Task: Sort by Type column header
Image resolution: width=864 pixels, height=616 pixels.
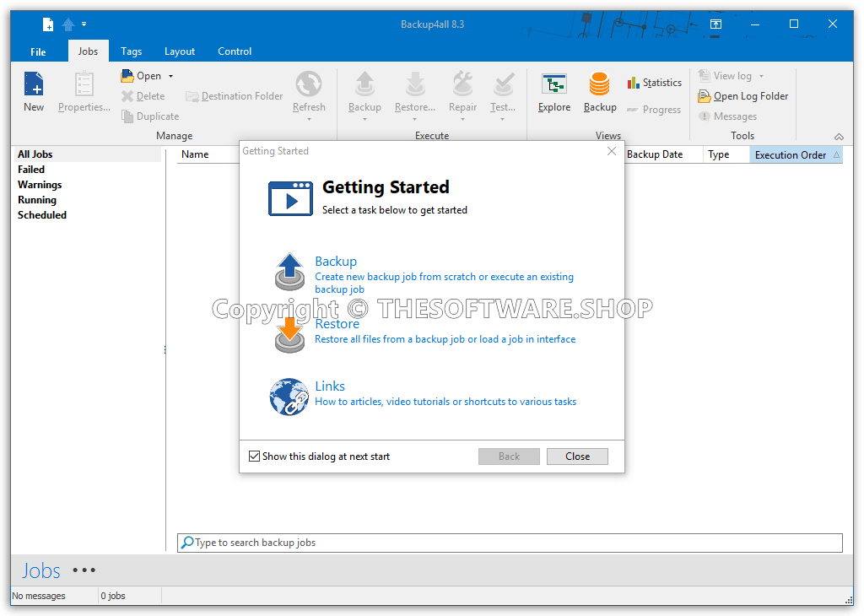Action: (x=726, y=154)
